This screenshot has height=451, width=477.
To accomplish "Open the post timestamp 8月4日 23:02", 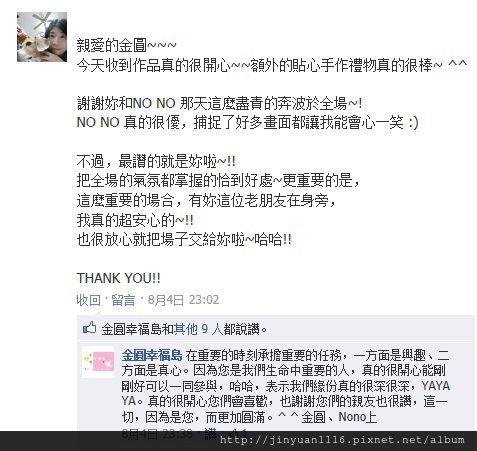I will pyautogui.click(x=183, y=300).
